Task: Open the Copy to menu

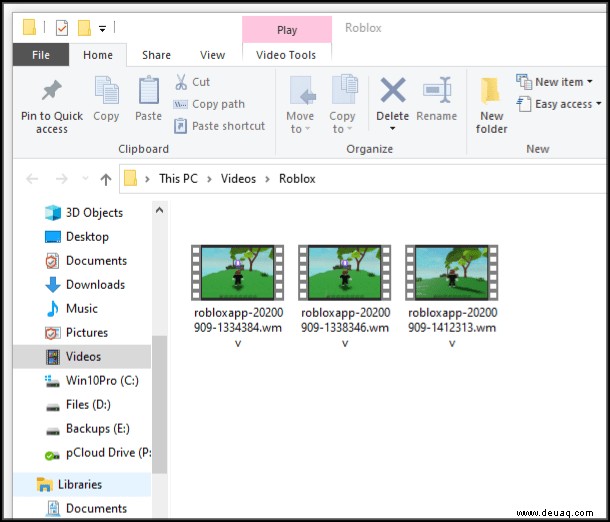Action: click(343, 105)
